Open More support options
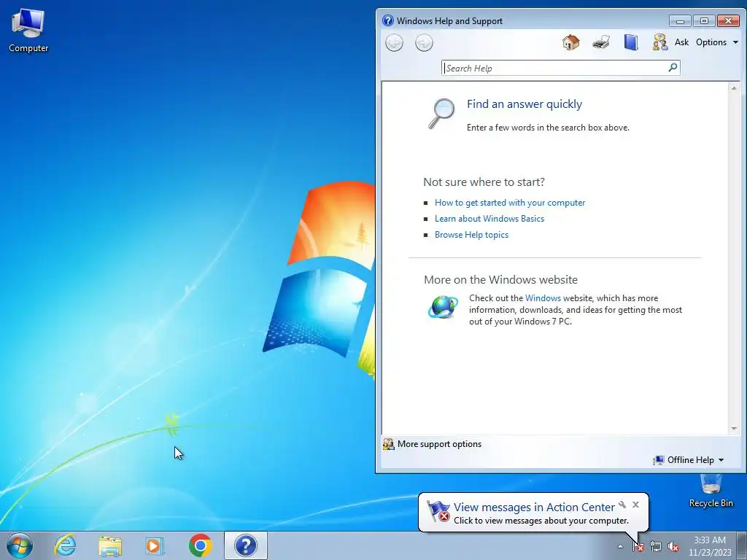This screenshot has width=747, height=560. 432,444
